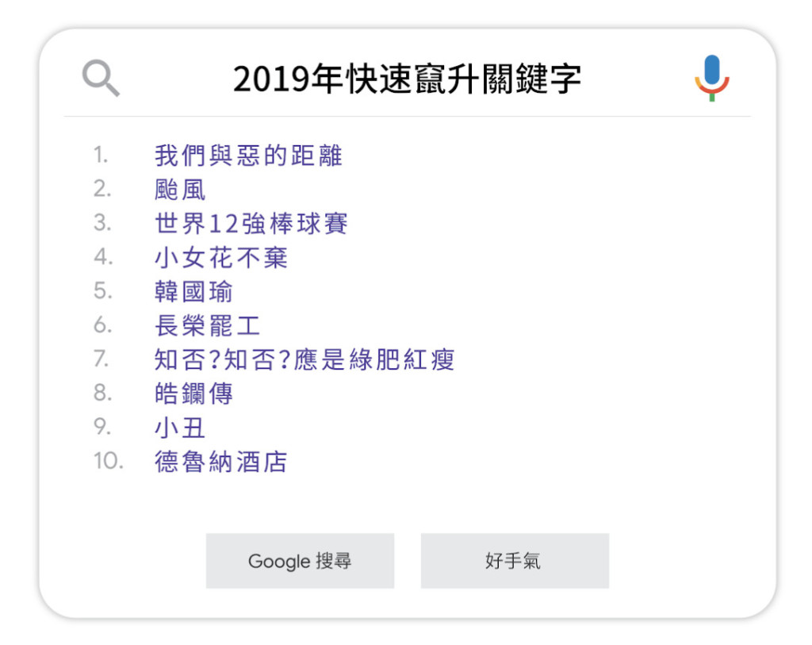Activate the microphone voice search icon
Image resolution: width=812 pixels, height=645 pixels.
[x=711, y=78]
